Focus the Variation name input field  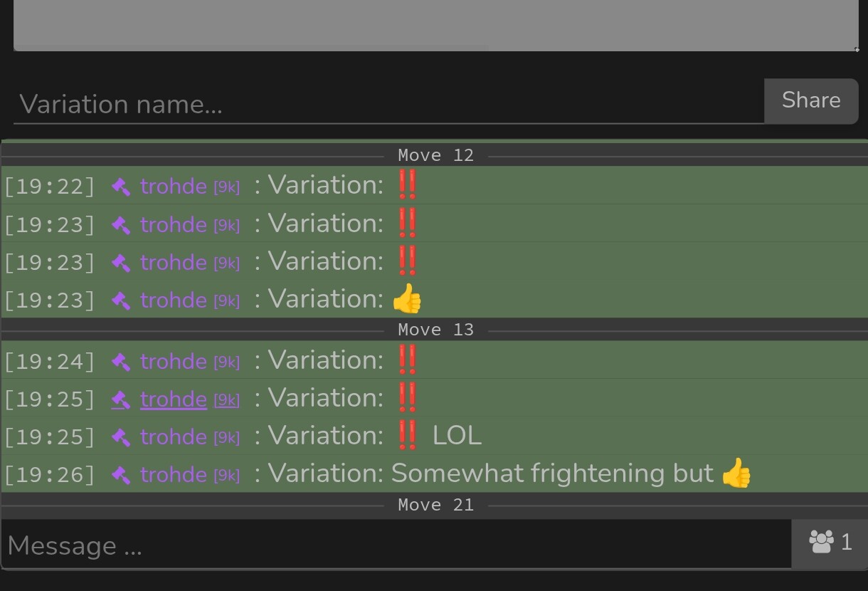(388, 105)
